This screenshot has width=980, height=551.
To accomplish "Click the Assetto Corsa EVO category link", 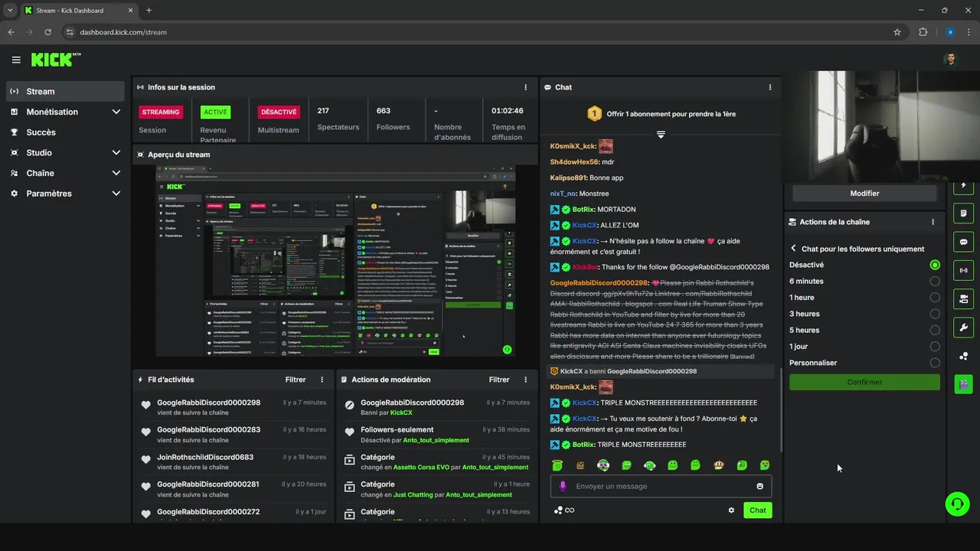I will coord(421,467).
